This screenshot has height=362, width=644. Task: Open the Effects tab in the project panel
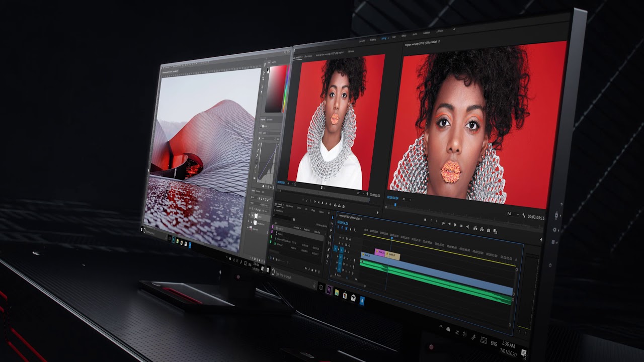312,210
